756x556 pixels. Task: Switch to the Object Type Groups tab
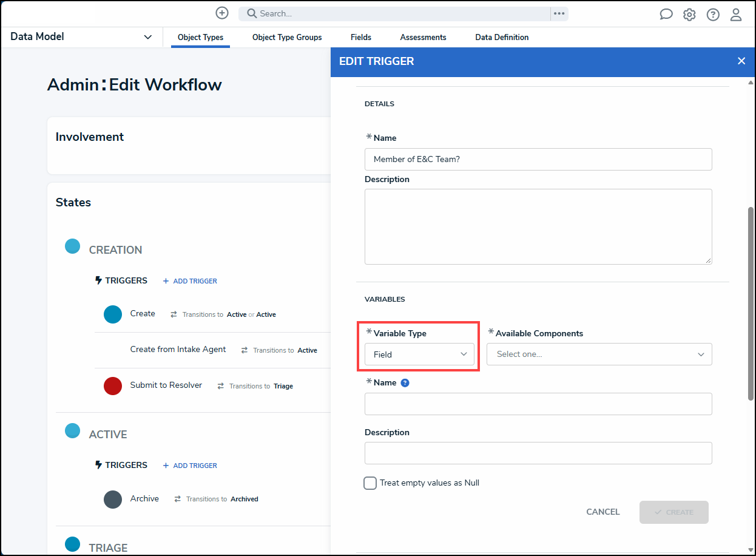287,38
